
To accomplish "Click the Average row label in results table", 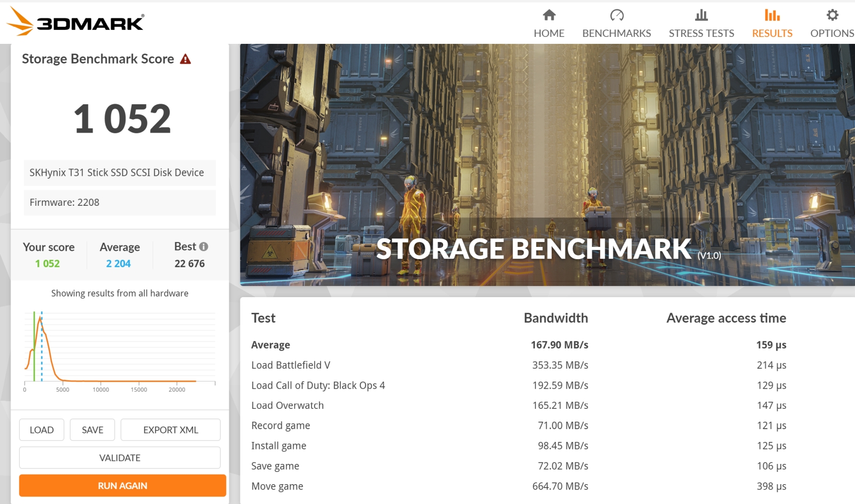I will click(270, 345).
